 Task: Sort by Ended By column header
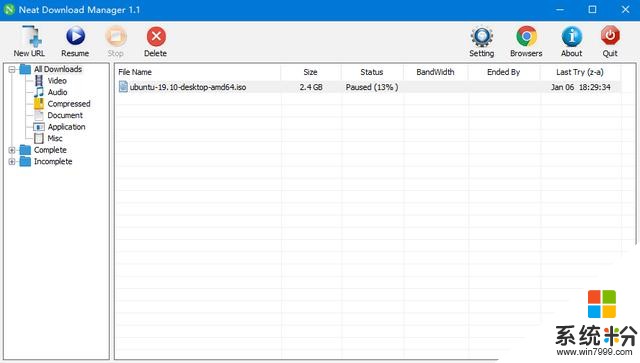(504, 72)
